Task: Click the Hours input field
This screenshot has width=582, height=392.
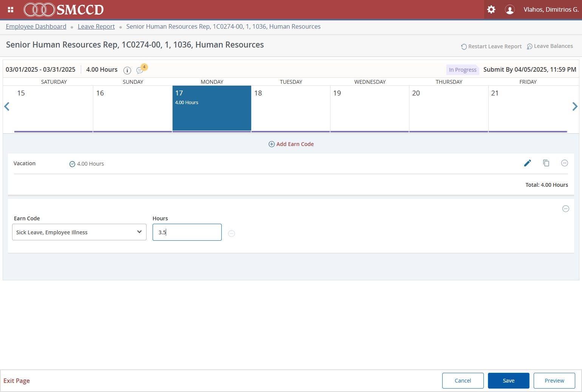Action: point(187,232)
